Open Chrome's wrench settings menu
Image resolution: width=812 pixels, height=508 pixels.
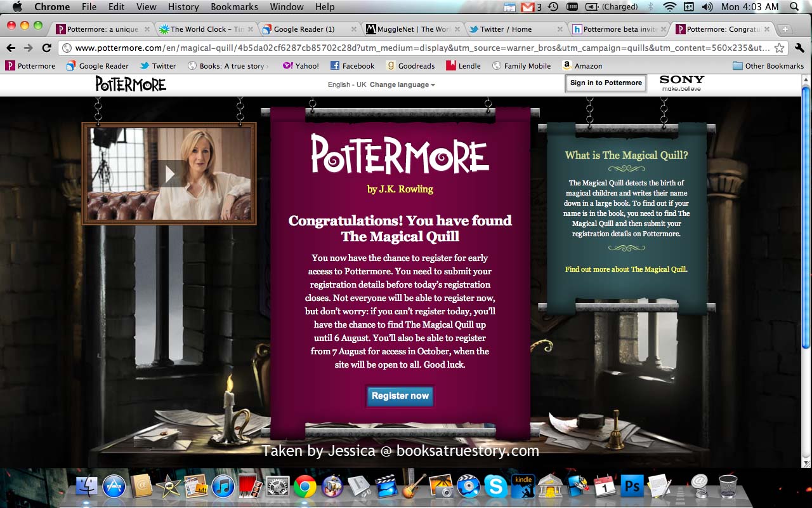pyautogui.click(x=799, y=48)
